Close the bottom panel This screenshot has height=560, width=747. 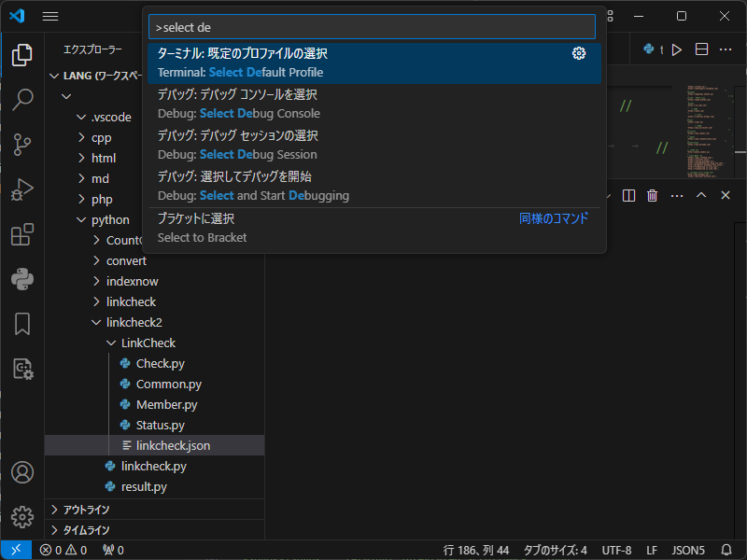(726, 195)
